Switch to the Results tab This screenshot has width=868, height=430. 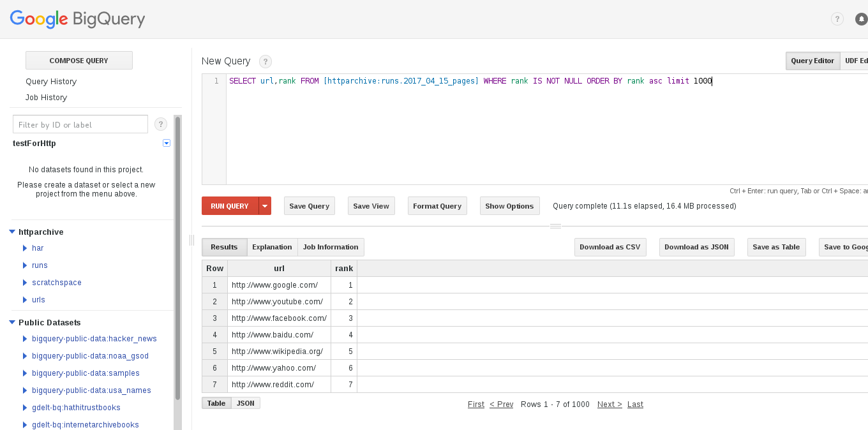tap(224, 247)
